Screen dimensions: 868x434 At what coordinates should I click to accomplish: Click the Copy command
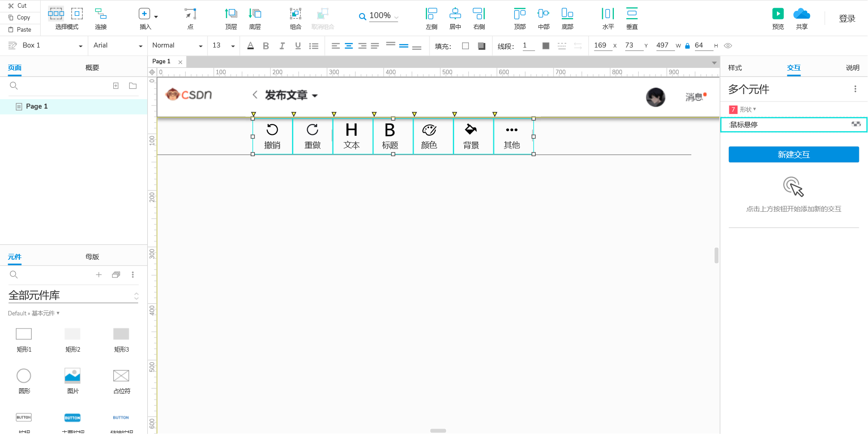pos(19,18)
